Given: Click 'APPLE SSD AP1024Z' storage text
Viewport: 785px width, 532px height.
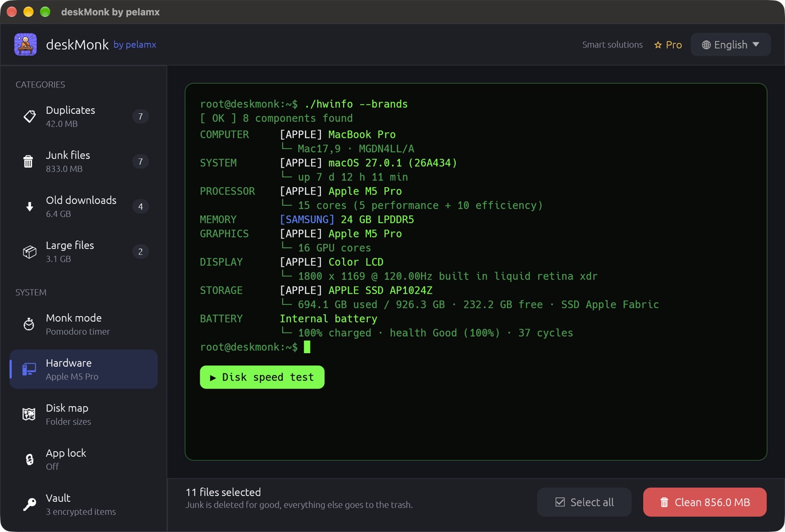Looking at the screenshot, I should coord(380,290).
